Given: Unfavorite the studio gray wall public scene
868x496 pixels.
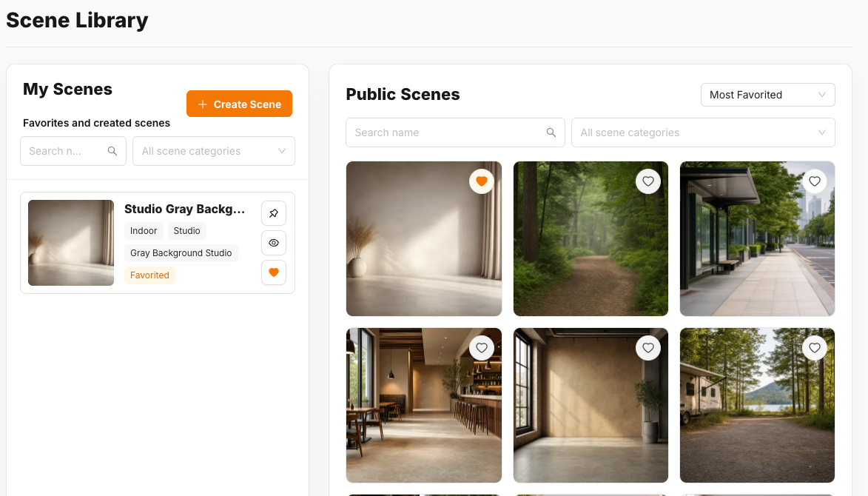Looking at the screenshot, I should tap(482, 181).
